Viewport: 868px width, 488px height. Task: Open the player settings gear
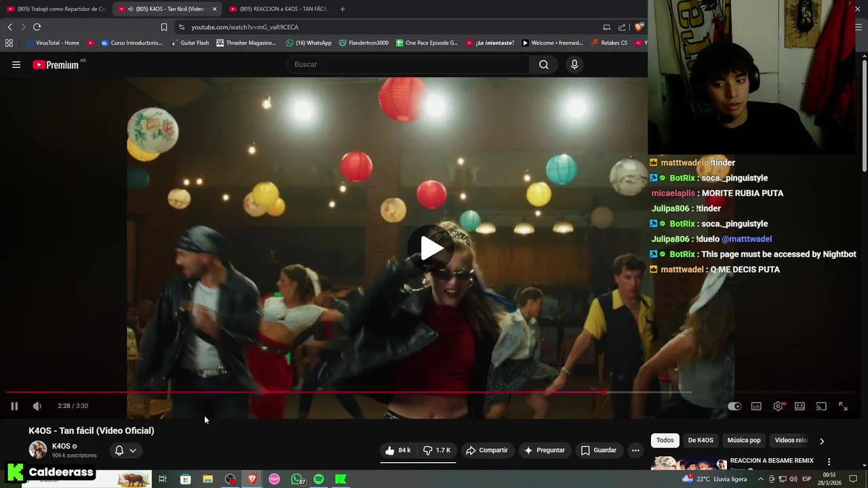pos(778,406)
